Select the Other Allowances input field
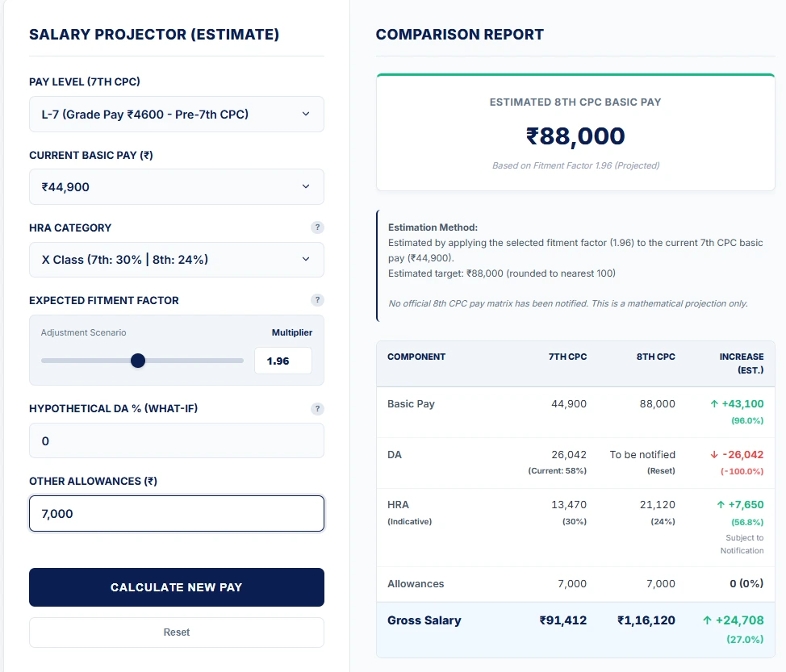The height and width of the screenshot is (672, 786). click(176, 513)
